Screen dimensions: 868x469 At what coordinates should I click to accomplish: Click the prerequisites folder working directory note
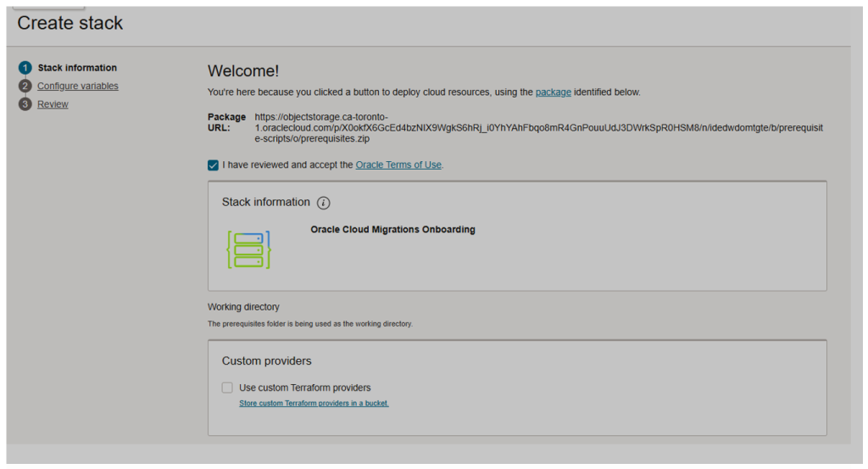click(x=309, y=324)
